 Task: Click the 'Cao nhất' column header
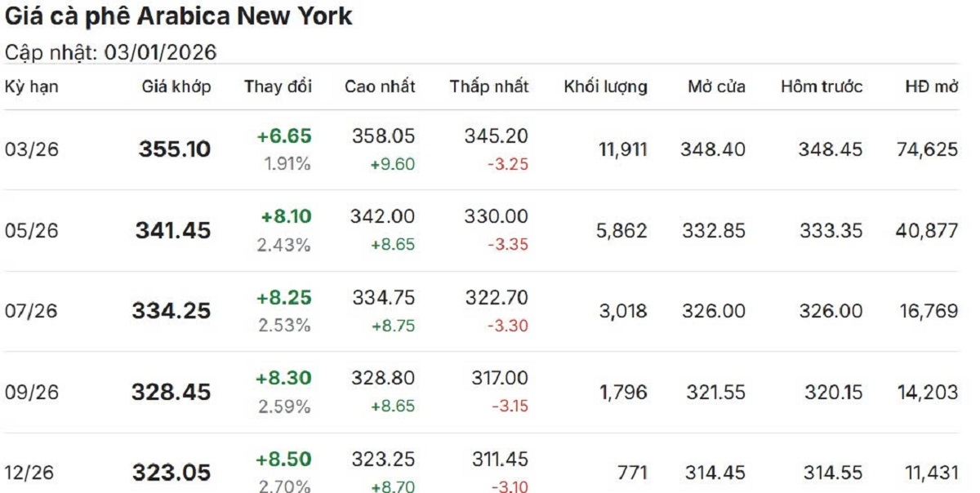pyautogui.click(x=380, y=87)
